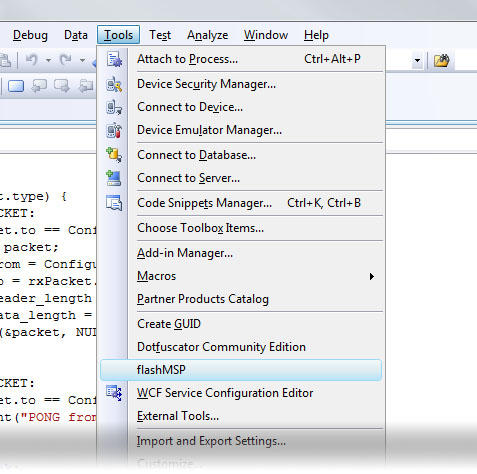Launch Dotfuscator Community Edition
The height and width of the screenshot is (474, 477).
(x=241, y=347)
